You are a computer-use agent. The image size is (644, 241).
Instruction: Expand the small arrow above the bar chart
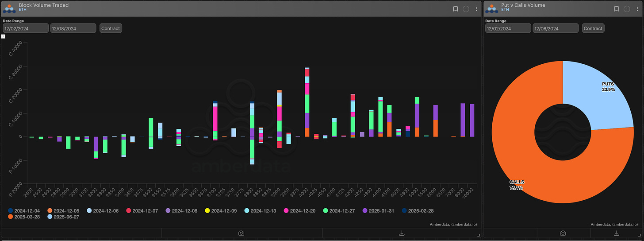click(x=3, y=36)
